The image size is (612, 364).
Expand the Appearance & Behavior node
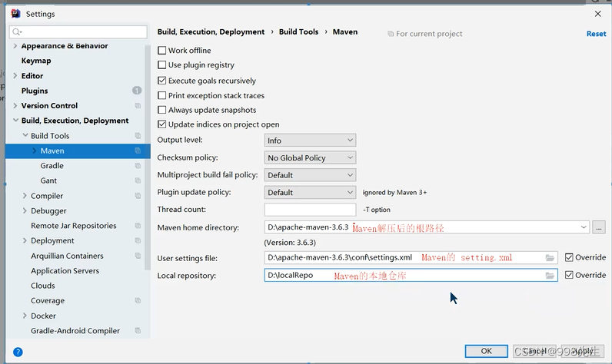[15, 45]
